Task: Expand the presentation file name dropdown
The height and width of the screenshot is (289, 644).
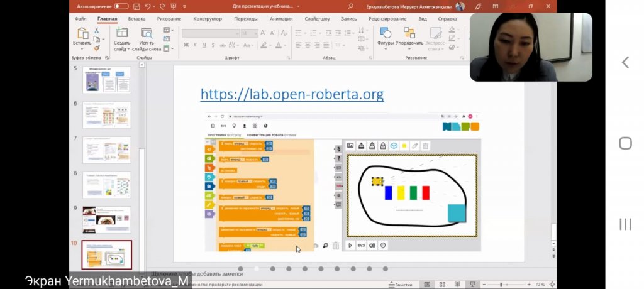Action: pyautogui.click(x=298, y=6)
